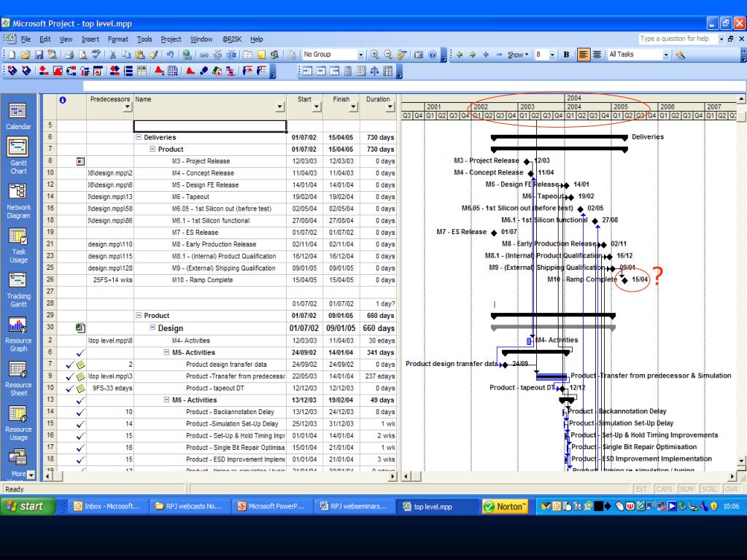Open the Calendar view from the View Bar
This screenshot has height=560, width=747.
click(x=18, y=116)
